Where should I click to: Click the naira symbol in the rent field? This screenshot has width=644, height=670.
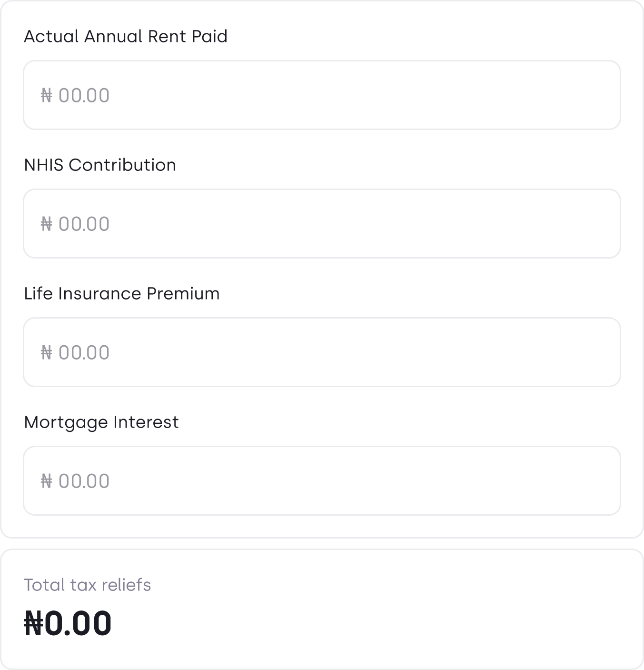point(46,96)
